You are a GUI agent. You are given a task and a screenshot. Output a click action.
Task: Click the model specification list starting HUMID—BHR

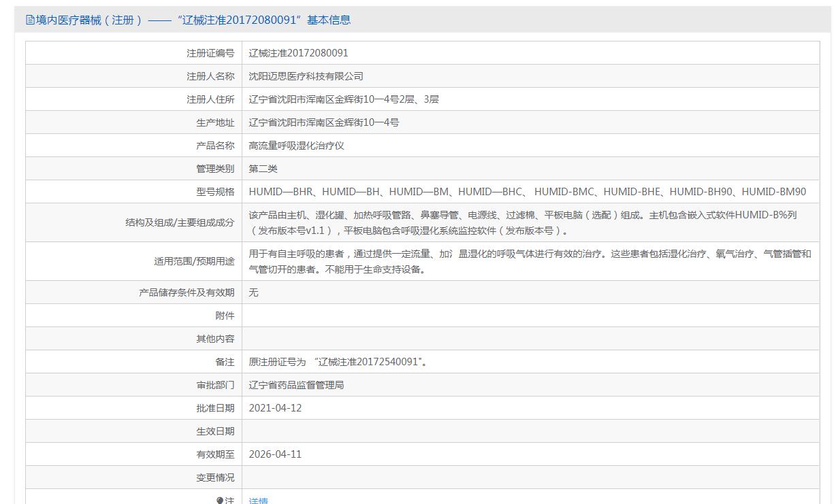pyautogui.click(x=528, y=192)
